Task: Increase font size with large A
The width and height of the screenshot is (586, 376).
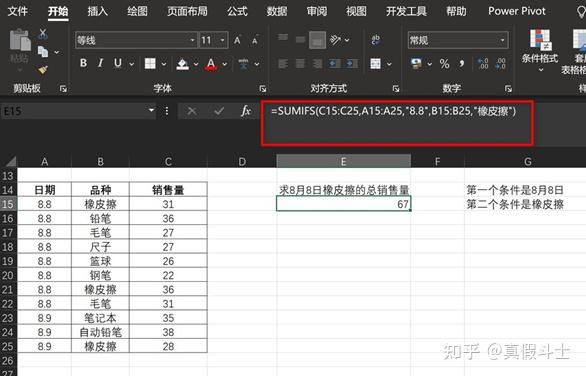Action: coord(237,40)
